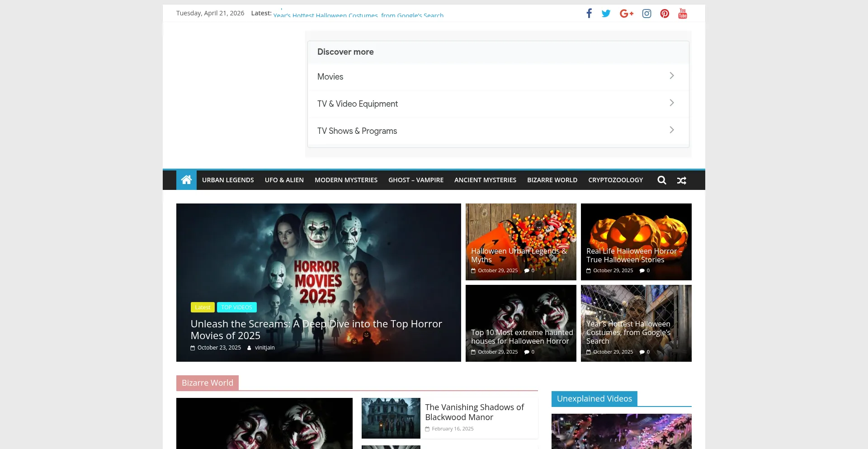
Task: Open the UFO & Alien menu
Action: [284, 180]
